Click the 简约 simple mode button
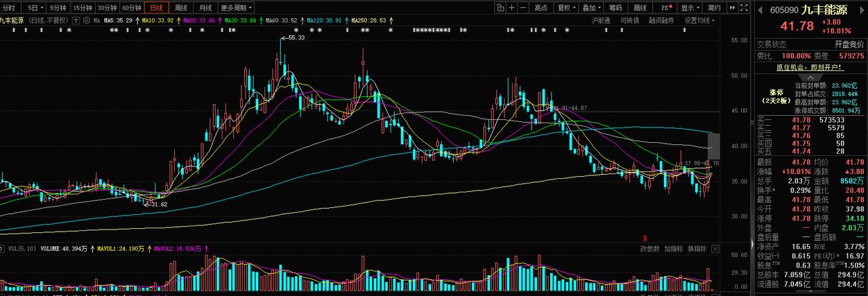This screenshot has width=868, height=296. coord(713,7)
